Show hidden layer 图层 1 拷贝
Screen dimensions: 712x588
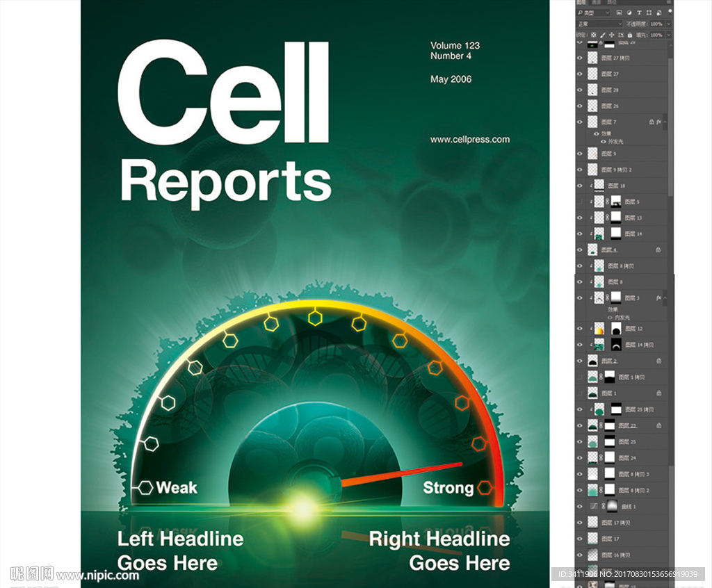[x=580, y=377]
